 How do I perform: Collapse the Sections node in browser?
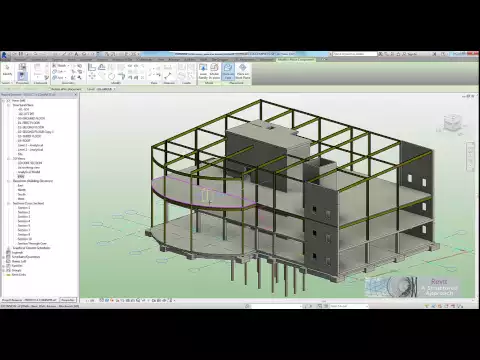click(x=8, y=203)
